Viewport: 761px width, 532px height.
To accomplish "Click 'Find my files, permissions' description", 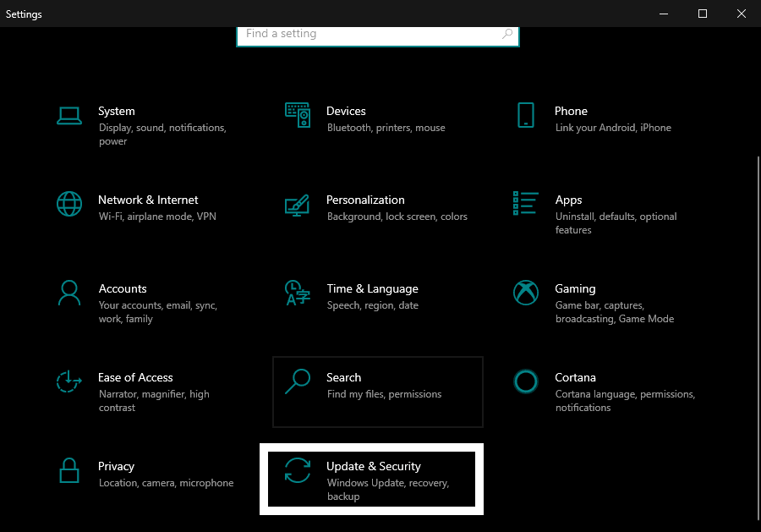I will tap(384, 394).
